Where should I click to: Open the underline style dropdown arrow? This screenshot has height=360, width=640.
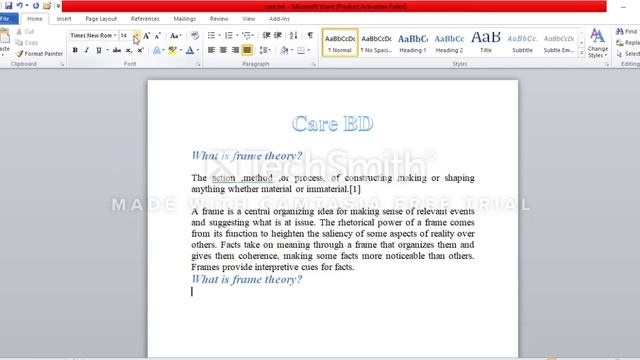pyautogui.click(x=107, y=50)
